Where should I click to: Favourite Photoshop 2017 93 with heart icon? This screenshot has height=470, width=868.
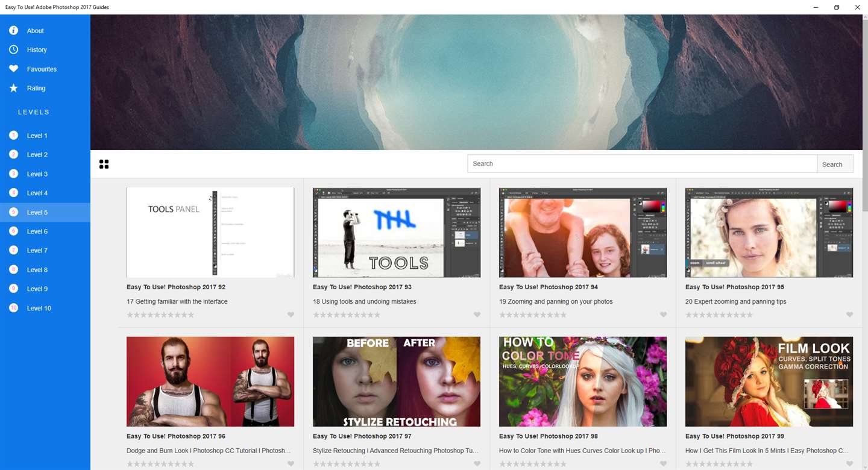click(x=477, y=315)
